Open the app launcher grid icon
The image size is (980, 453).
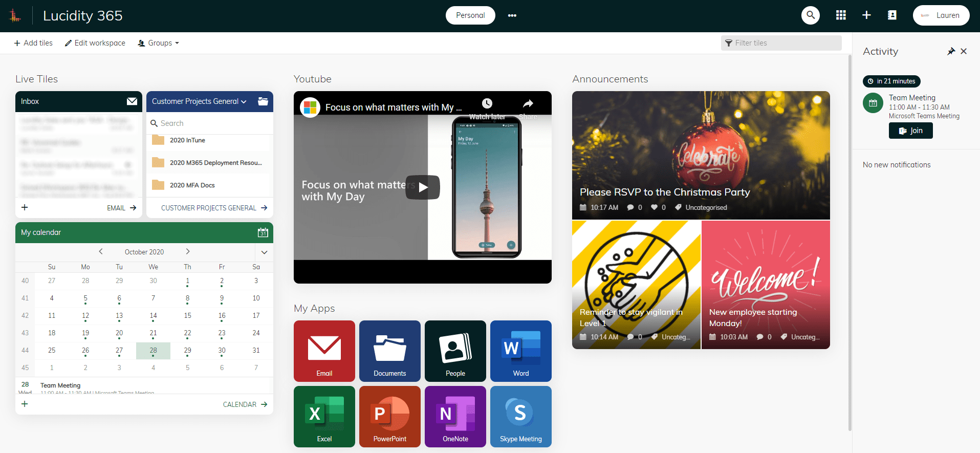[x=841, y=15]
